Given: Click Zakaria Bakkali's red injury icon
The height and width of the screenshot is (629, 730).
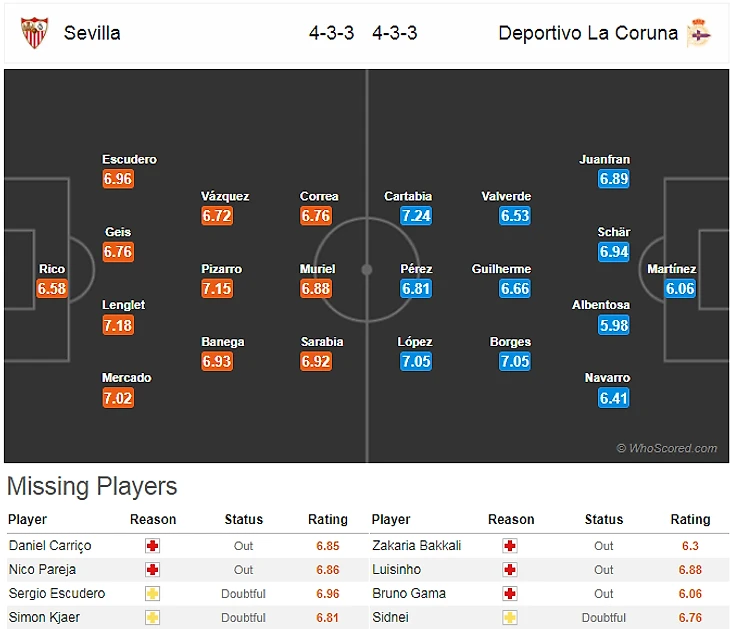Looking at the screenshot, I should click(511, 546).
